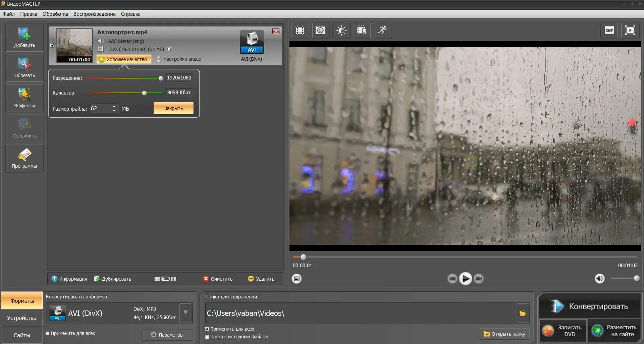Click Разместить на сайте button
The width and height of the screenshot is (644, 344).
[x=614, y=331]
